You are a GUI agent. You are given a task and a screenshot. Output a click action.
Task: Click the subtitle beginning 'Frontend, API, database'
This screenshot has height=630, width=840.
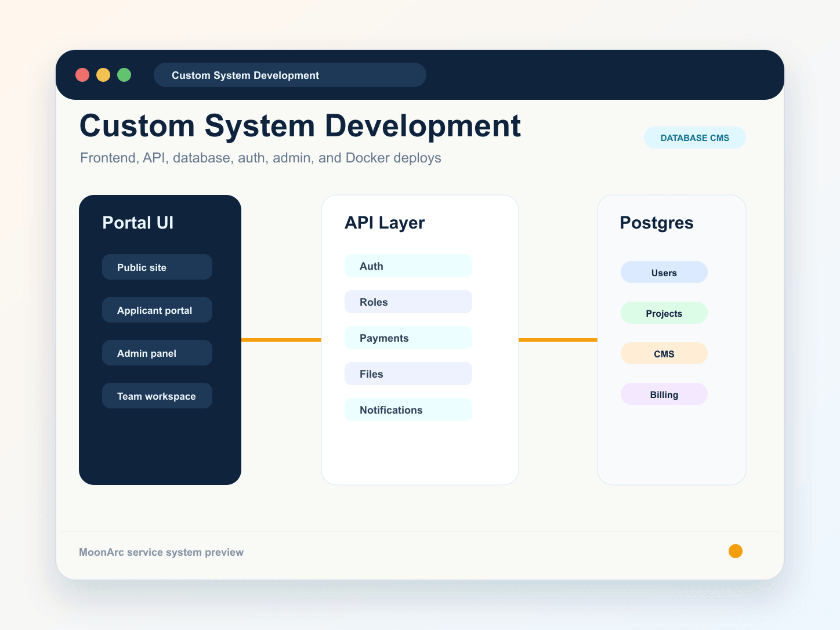point(260,158)
